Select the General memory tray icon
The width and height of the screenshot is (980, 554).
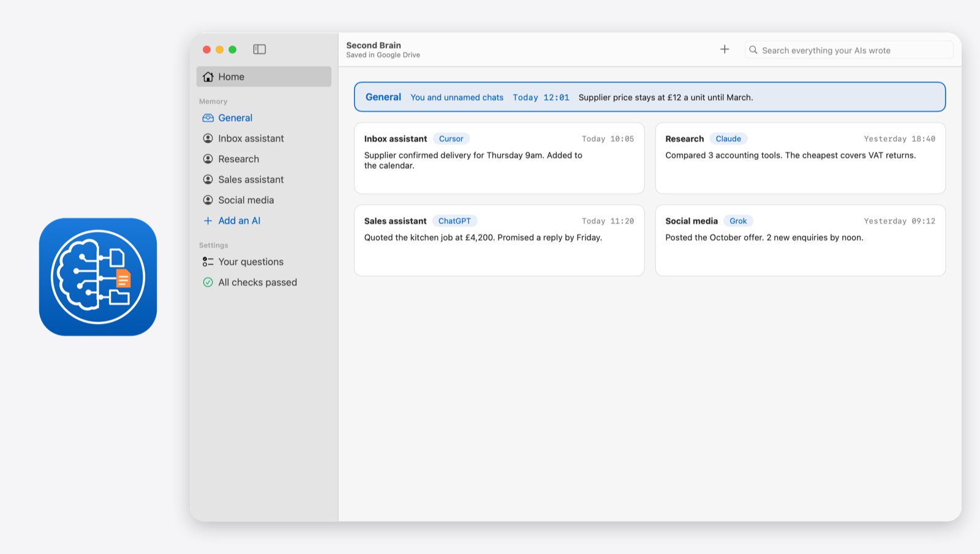[x=208, y=118]
